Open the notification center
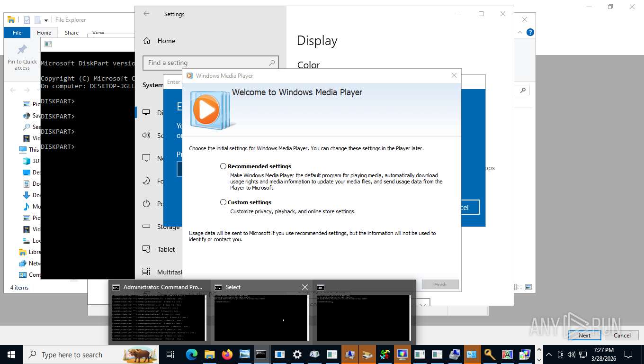 coord(628,355)
